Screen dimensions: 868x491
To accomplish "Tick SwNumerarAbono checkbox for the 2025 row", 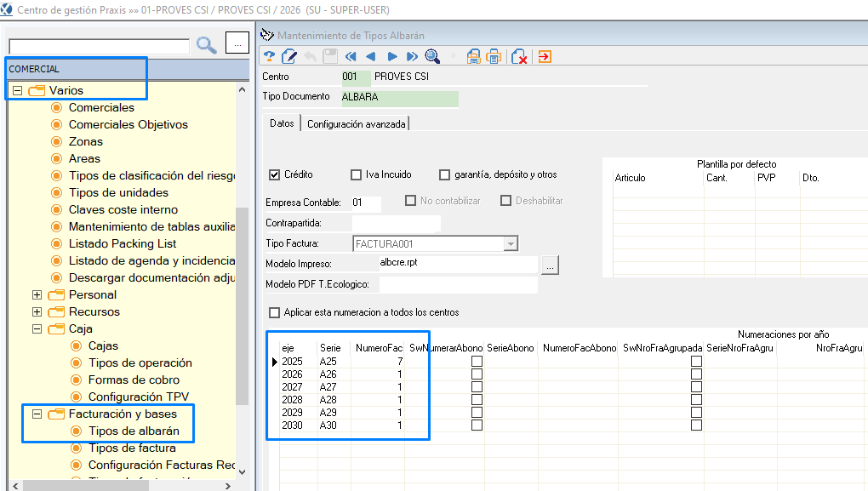I will point(477,362).
